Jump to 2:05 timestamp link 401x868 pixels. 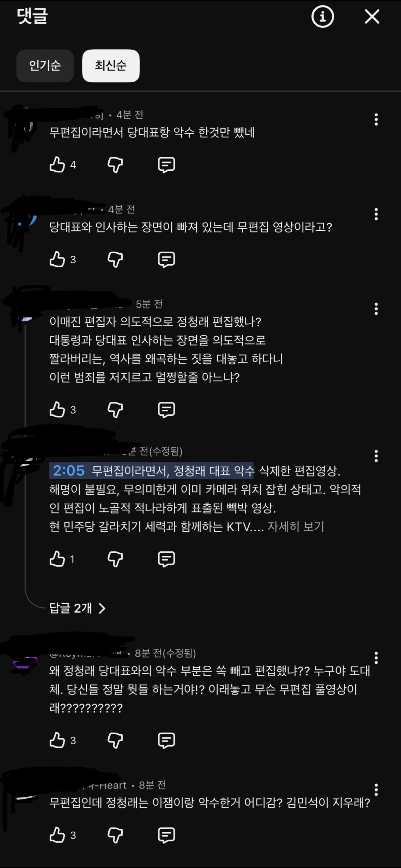[x=69, y=471]
